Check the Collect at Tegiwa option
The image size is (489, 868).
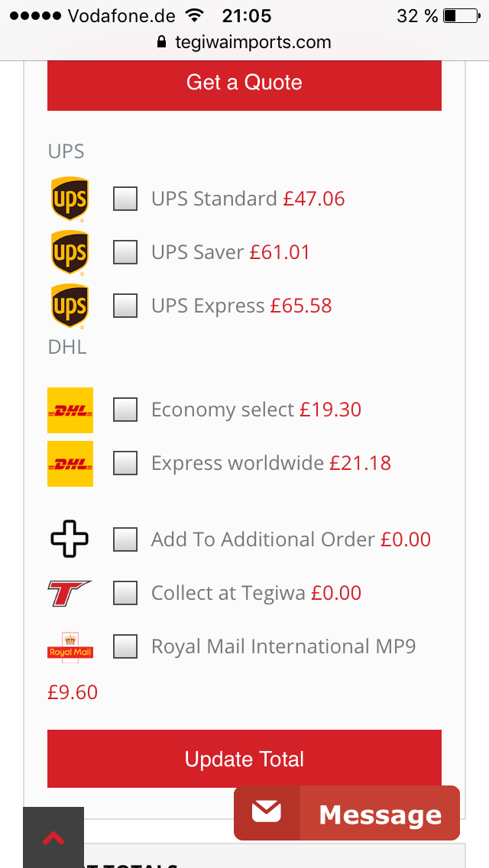tap(125, 593)
